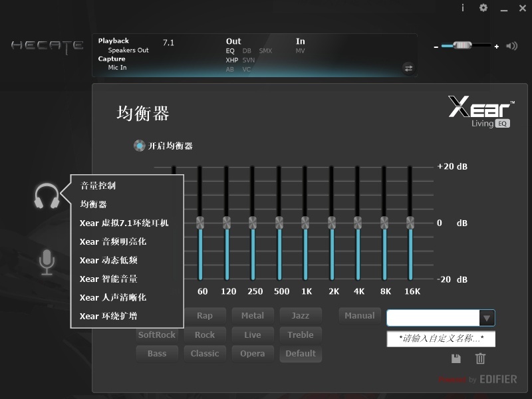Click the master volume slider knob
The height and width of the screenshot is (399, 532).
[x=462, y=45]
